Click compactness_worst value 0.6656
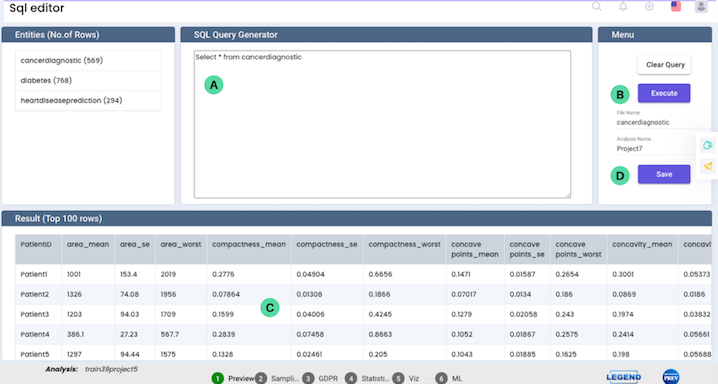This screenshot has width=718, height=384. [x=380, y=274]
